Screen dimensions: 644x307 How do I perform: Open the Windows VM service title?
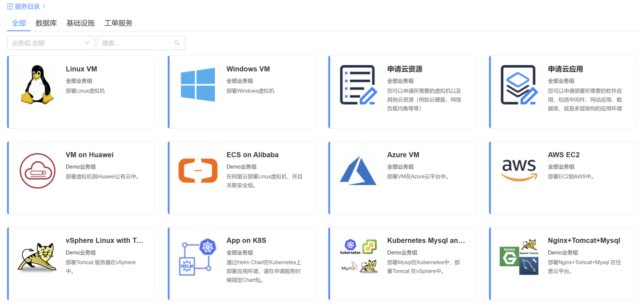pyautogui.click(x=248, y=69)
